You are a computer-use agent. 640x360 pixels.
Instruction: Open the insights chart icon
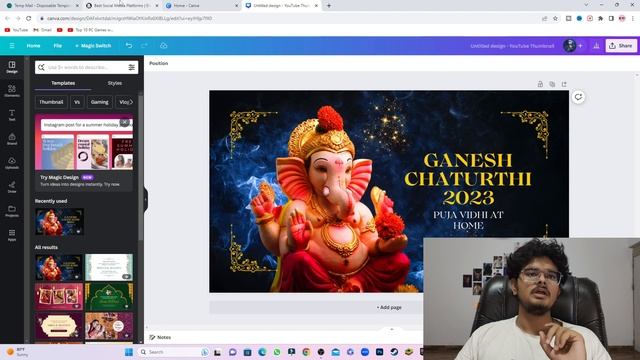[596, 46]
